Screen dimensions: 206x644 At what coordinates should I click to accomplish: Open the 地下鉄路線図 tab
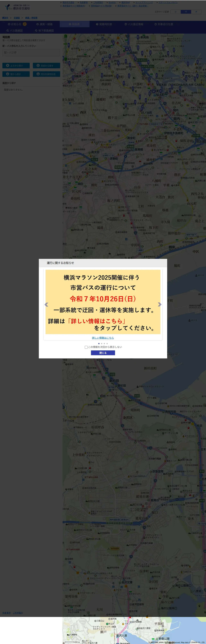click(44, 31)
